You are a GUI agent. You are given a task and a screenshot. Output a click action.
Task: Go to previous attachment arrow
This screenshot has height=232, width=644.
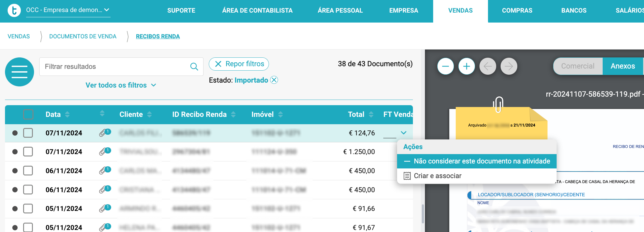(x=488, y=66)
